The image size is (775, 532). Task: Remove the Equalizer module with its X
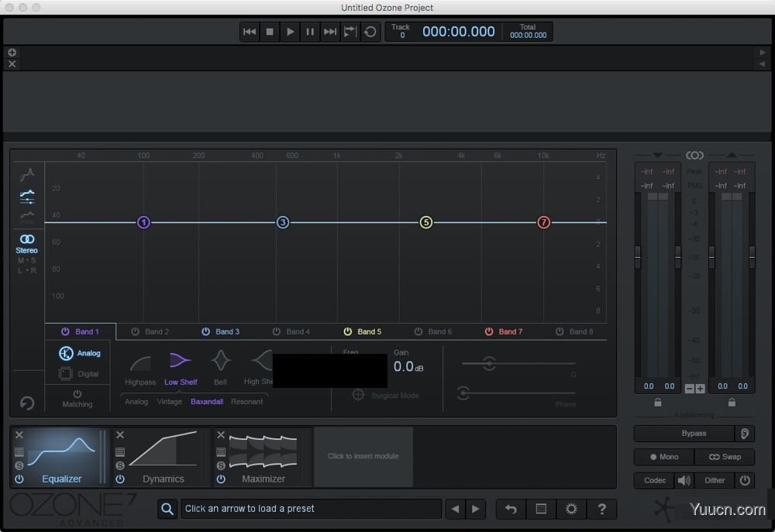tap(19, 434)
